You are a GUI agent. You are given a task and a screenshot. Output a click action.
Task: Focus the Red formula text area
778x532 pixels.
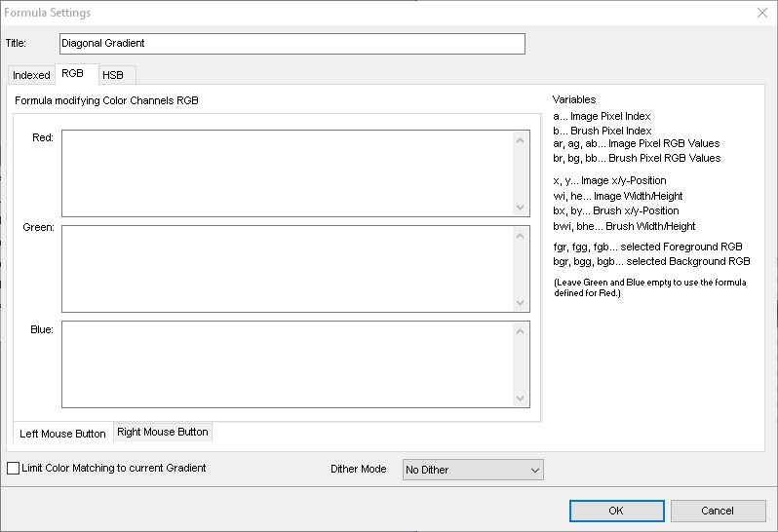pos(288,173)
